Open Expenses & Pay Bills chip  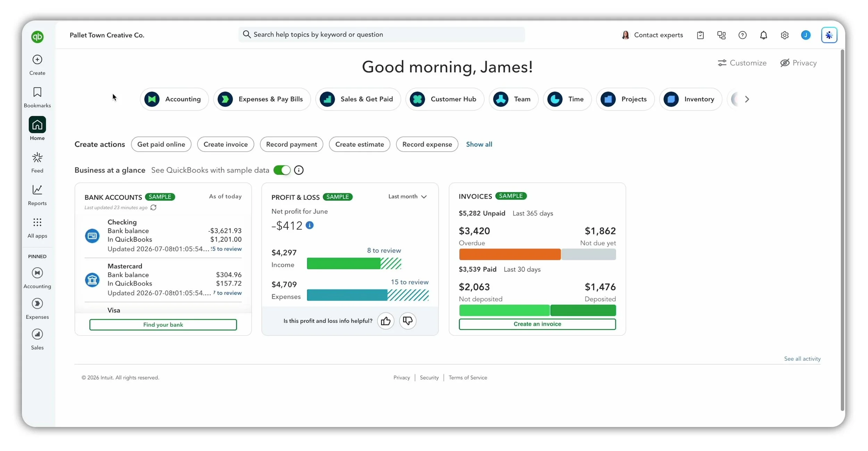[x=262, y=99]
